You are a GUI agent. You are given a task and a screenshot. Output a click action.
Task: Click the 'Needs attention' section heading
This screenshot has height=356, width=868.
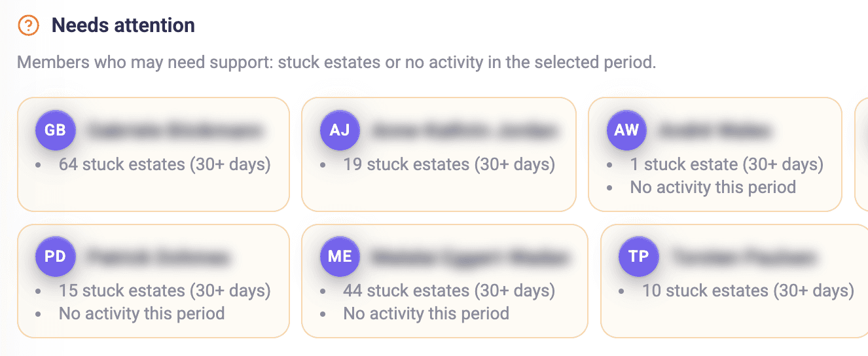123,26
